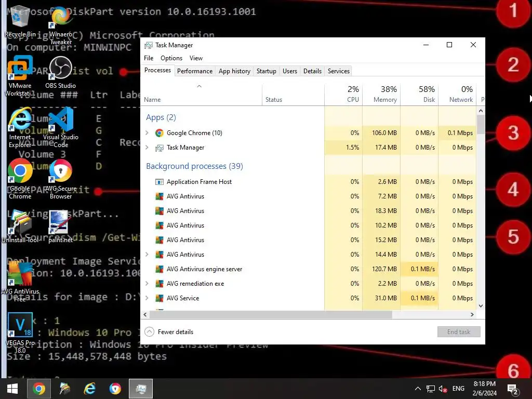532x399 pixels.
Task: Launch VEGAS Pro 18.0 desktop shortcut
Action: pyautogui.click(x=20, y=333)
